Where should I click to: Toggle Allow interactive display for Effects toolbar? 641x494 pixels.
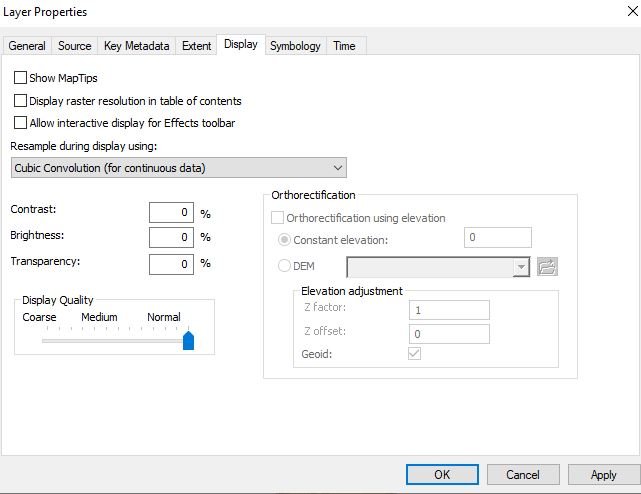pyautogui.click(x=21, y=123)
